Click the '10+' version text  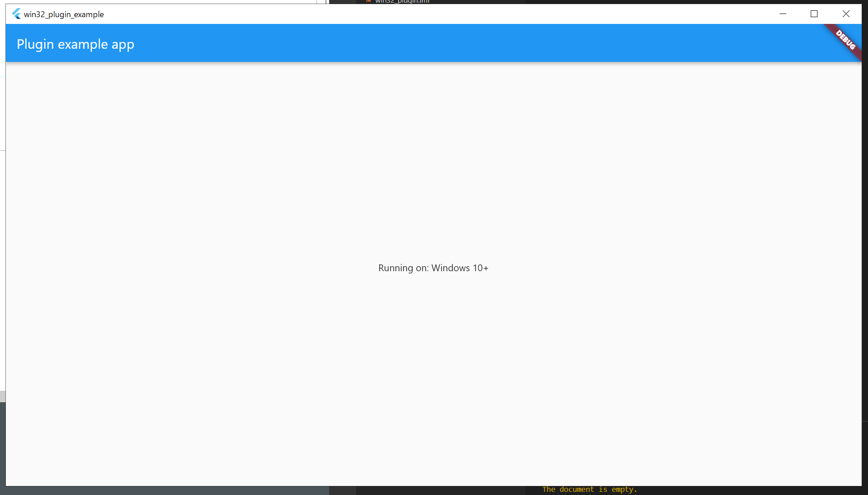coord(480,268)
